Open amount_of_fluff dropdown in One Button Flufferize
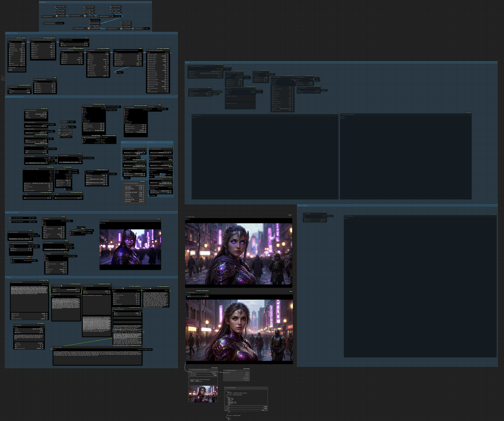 coord(29,313)
